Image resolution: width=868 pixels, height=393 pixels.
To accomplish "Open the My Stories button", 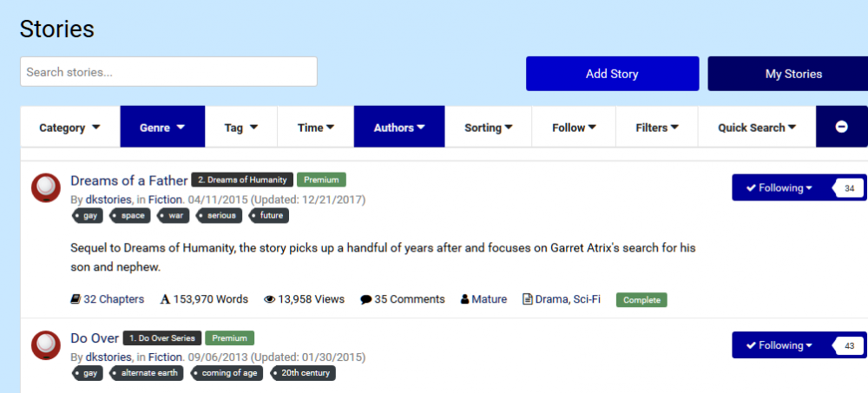I will (x=793, y=74).
